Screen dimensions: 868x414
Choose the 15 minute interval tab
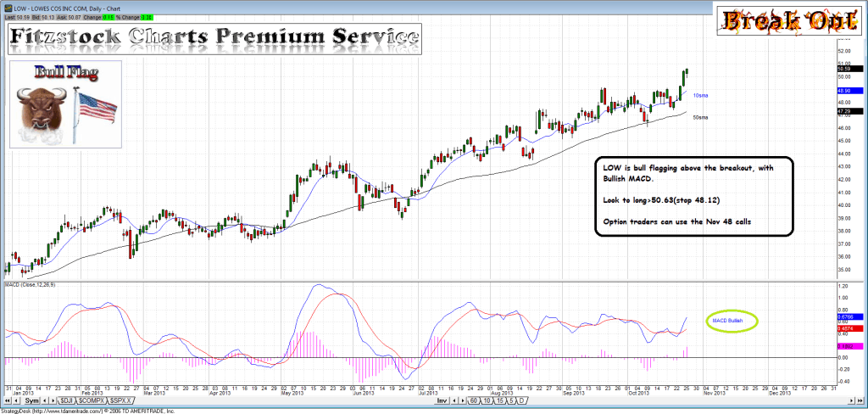tap(498, 400)
